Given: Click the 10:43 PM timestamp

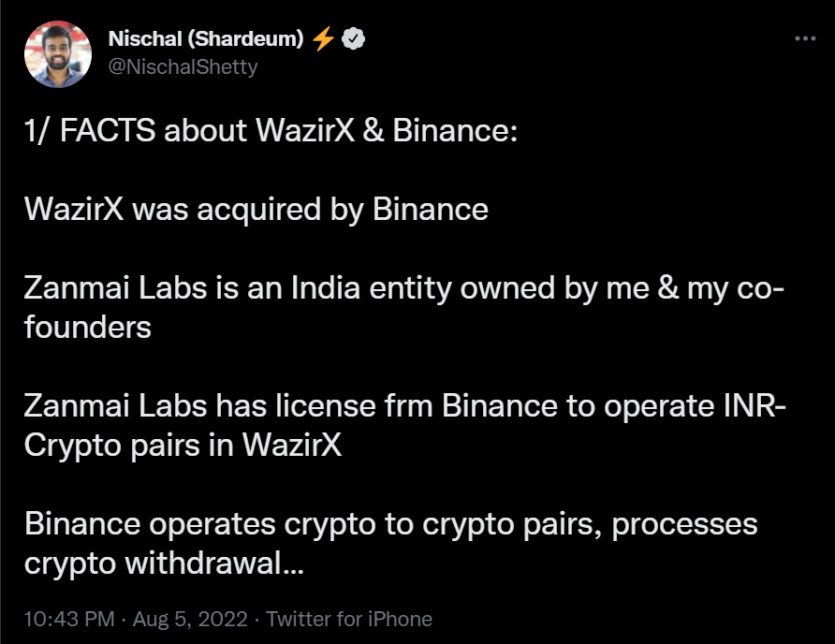Looking at the screenshot, I should [69, 619].
